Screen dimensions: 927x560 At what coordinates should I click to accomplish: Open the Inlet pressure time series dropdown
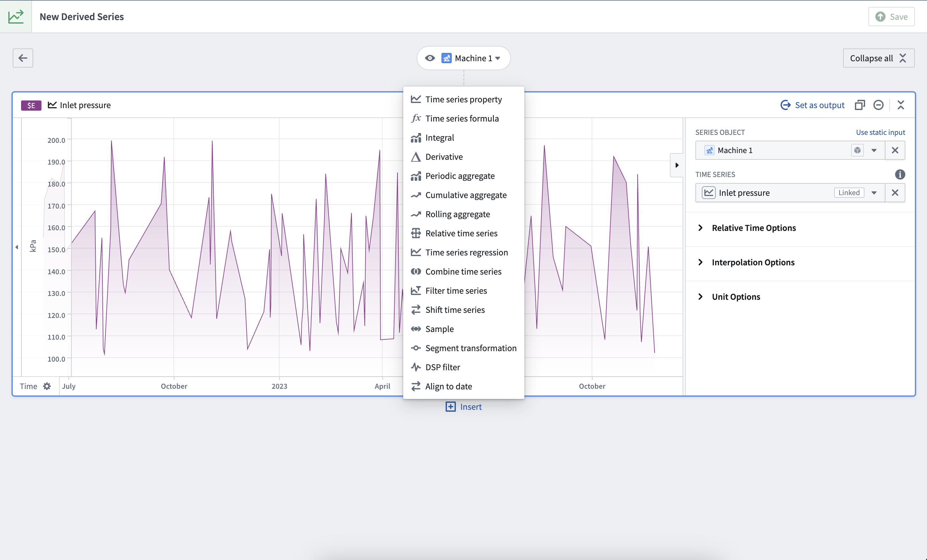[x=874, y=193]
